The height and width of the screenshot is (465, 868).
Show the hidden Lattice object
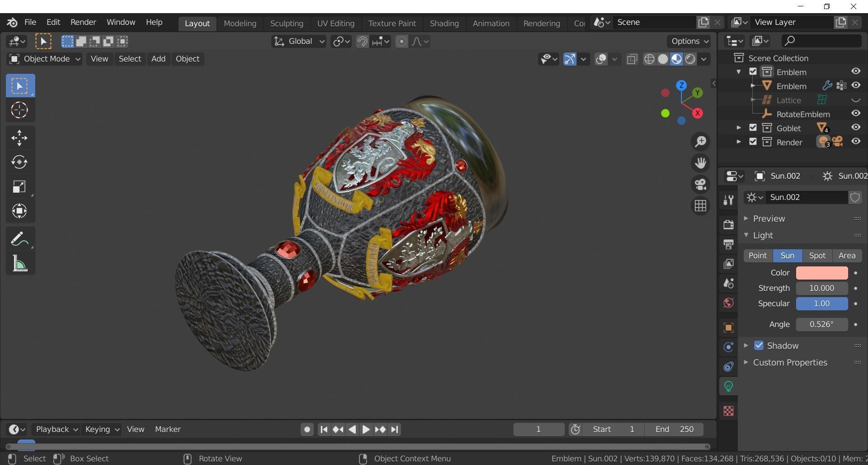(x=856, y=100)
